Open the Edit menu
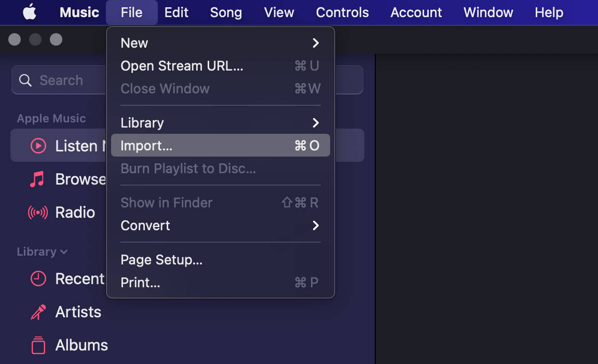Screen dimensions: 598x364 pyautogui.click(x=176, y=12)
